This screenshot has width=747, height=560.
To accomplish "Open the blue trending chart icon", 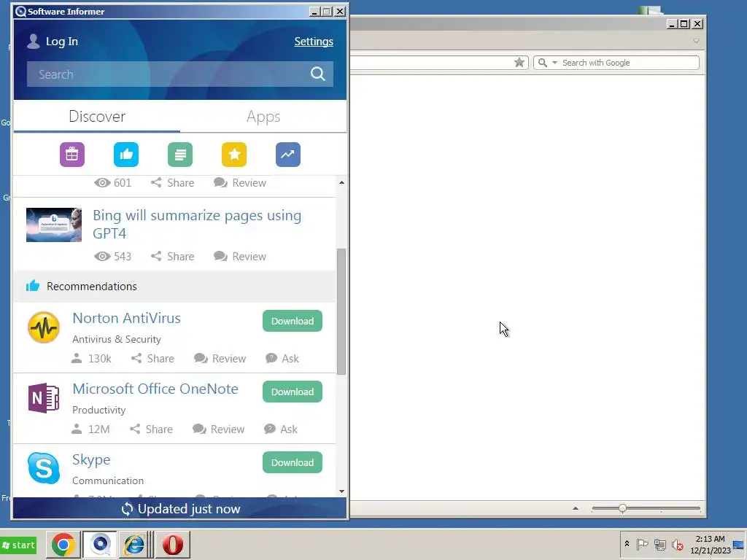I will (287, 155).
